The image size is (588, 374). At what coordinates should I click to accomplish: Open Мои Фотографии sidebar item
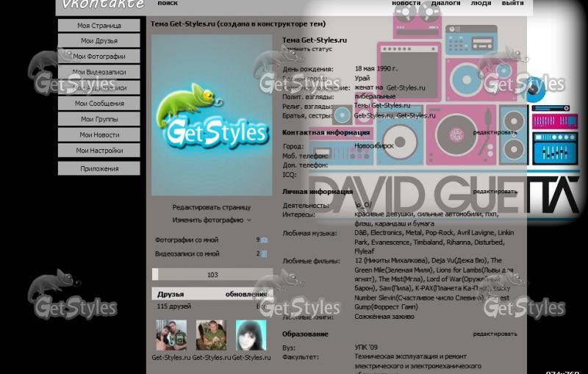click(x=99, y=57)
